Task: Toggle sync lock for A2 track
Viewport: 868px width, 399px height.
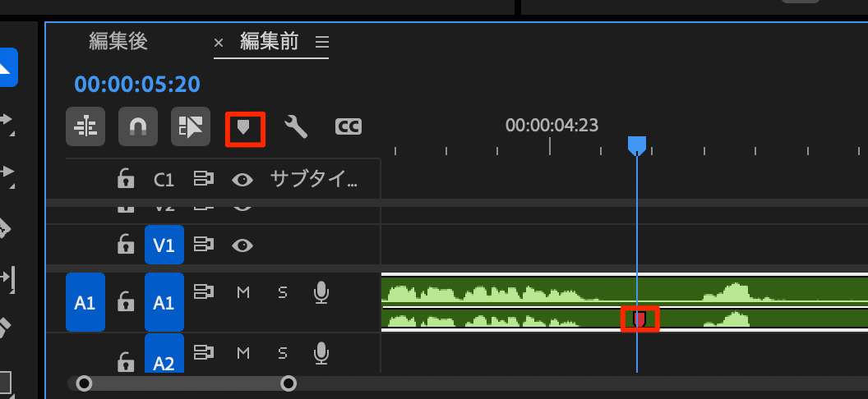Action: point(203,352)
